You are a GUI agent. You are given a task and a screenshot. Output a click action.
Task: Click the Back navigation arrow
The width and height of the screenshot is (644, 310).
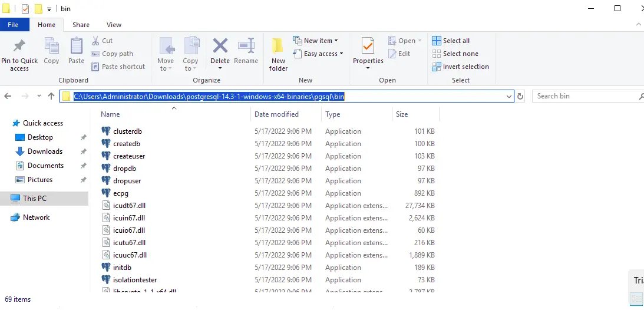click(8, 96)
